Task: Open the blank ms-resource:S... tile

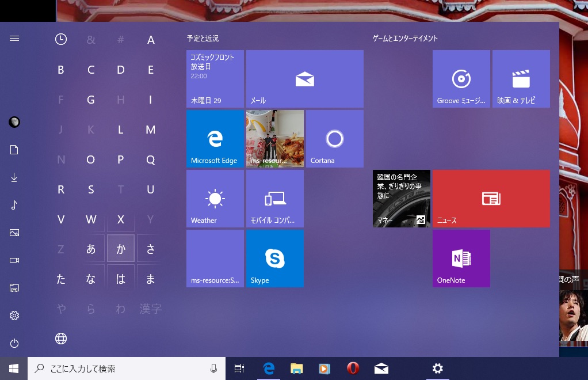Action: click(215, 259)
